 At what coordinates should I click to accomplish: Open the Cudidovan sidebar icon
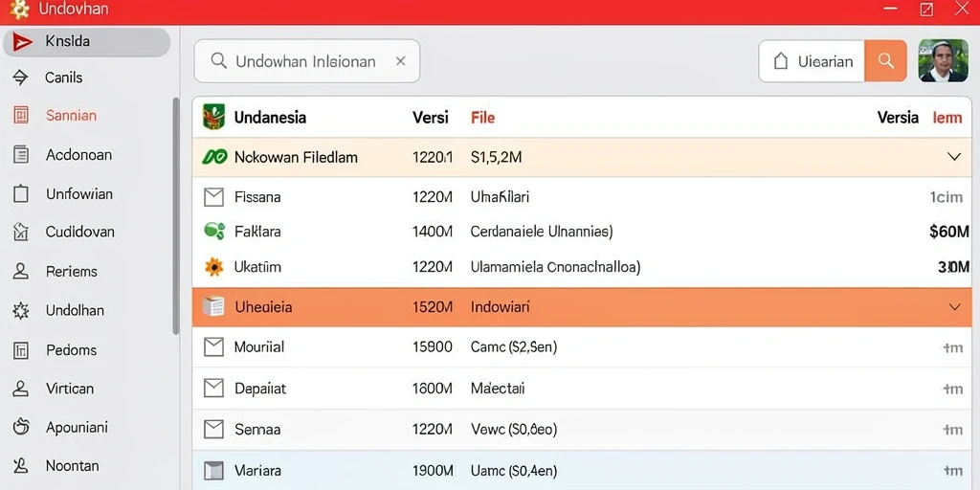point(21,232)
